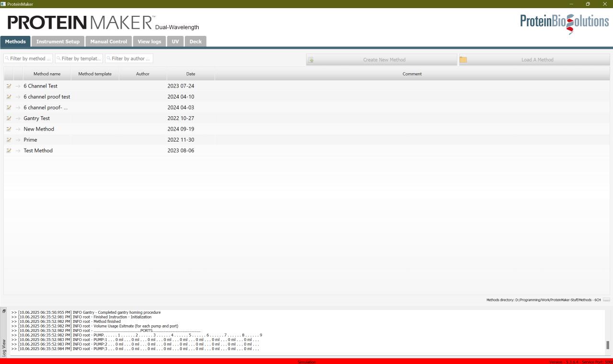Image resolution: width=613 pixels, height=364 pixels.
Task: Click the edit icon for Prime
Action: click(9, 140)
